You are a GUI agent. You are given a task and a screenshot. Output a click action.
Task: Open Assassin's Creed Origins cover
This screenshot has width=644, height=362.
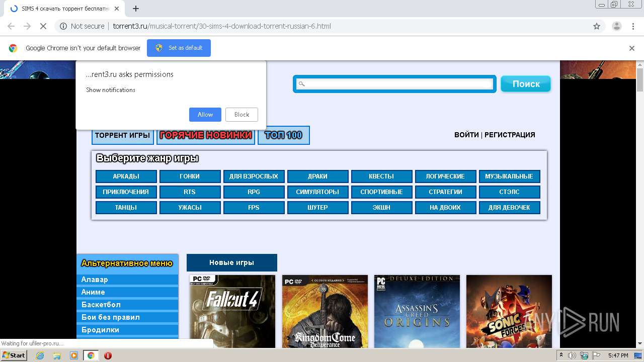point(417,311)
